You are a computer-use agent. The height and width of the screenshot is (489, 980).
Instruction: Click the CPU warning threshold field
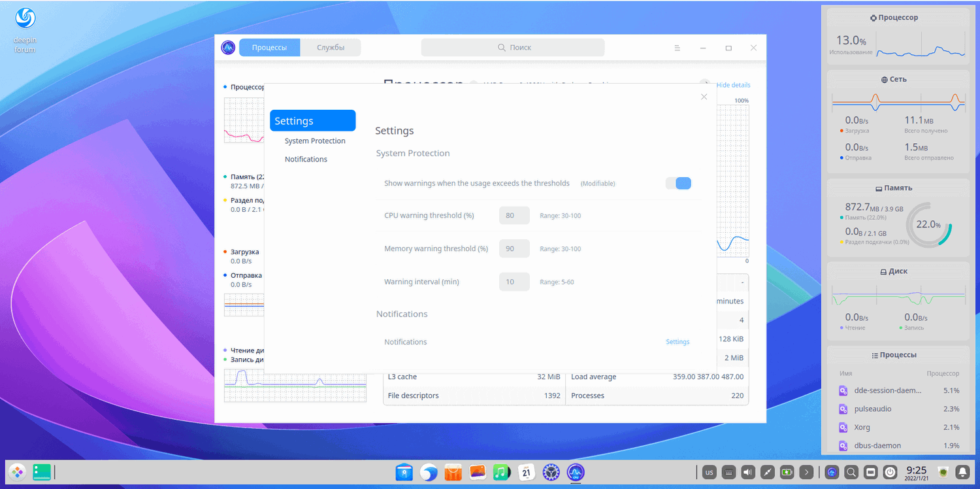[514, 216]
